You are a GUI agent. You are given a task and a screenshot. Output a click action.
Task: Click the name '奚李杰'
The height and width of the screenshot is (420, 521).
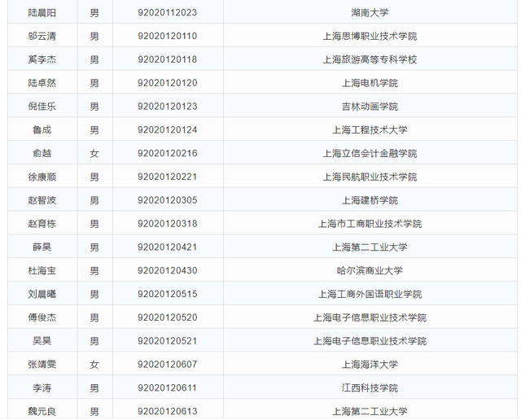click(x=42, y=59)
